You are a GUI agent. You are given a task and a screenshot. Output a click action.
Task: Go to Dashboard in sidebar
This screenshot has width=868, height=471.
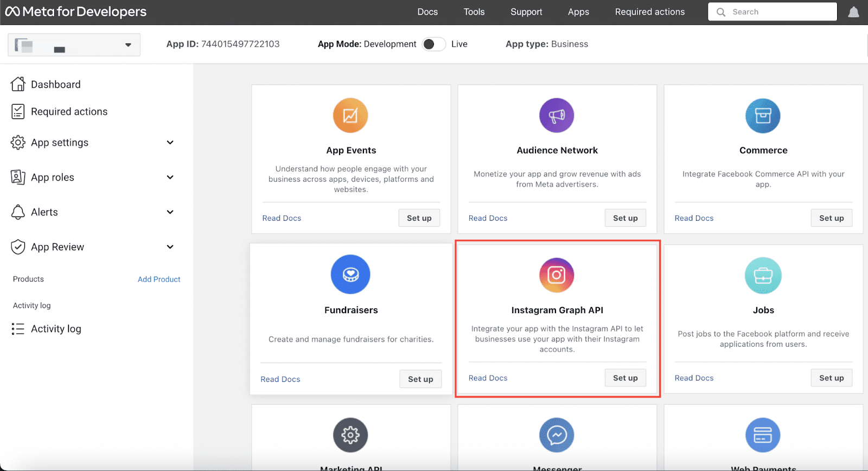point(56,84)
